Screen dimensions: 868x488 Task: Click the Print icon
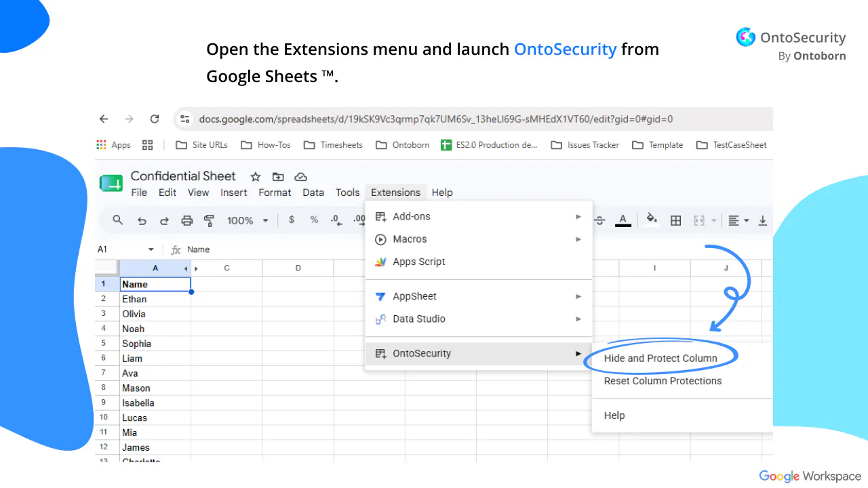coord(186,220)
